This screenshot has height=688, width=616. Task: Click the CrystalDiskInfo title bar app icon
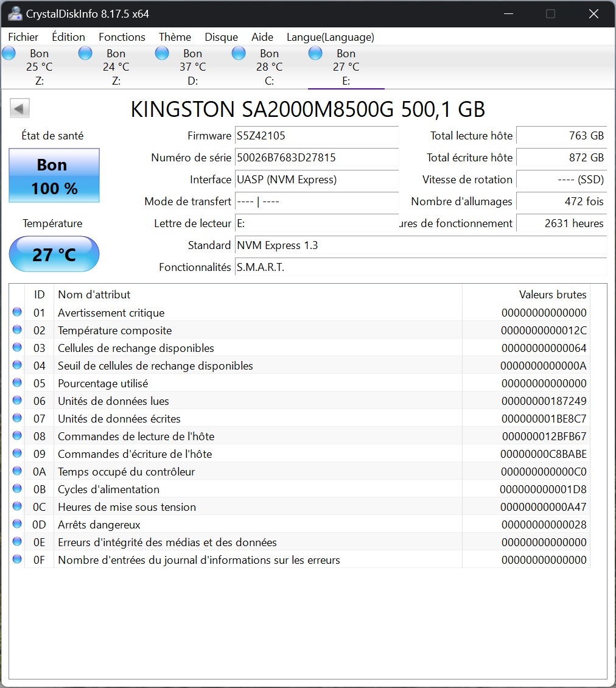click(15, 13)
